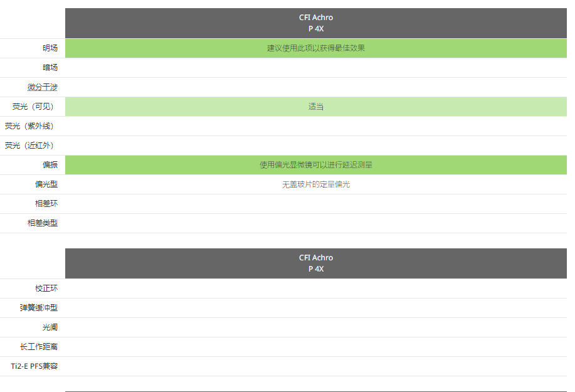Select the 荧光（紫外线）row label
Viewport: 575px width, 392px height.
[x=29, y=126]
